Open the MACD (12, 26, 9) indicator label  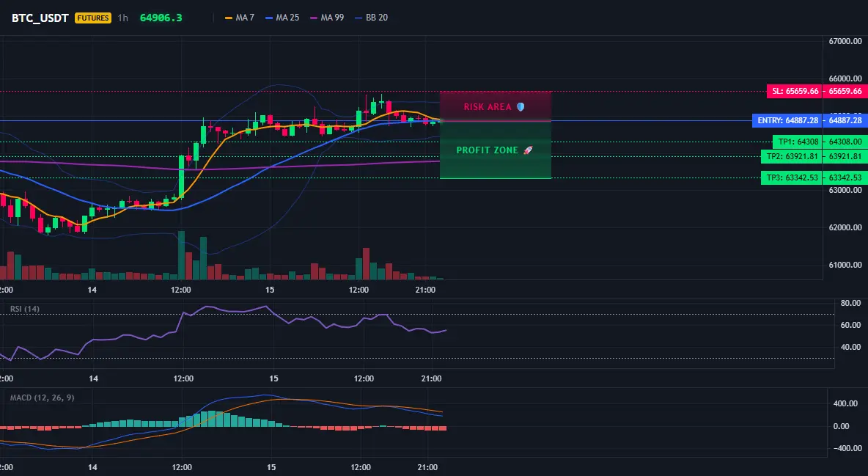(42, 398)
